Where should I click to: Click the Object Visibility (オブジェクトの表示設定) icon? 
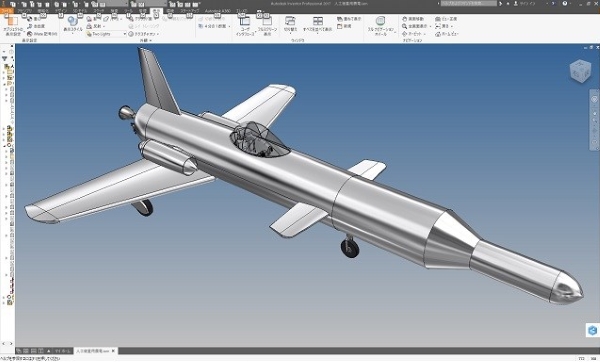coord(13,25)
